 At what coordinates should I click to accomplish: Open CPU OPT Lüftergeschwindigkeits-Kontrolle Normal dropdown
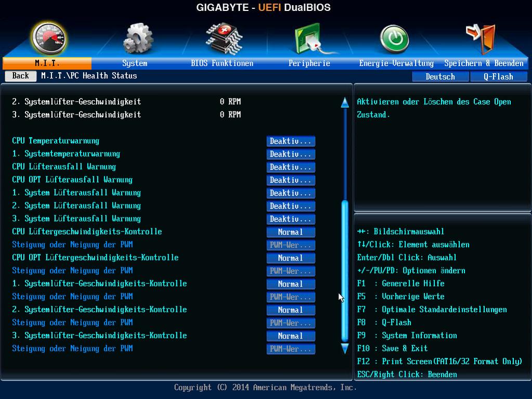(x=291, y=258)
